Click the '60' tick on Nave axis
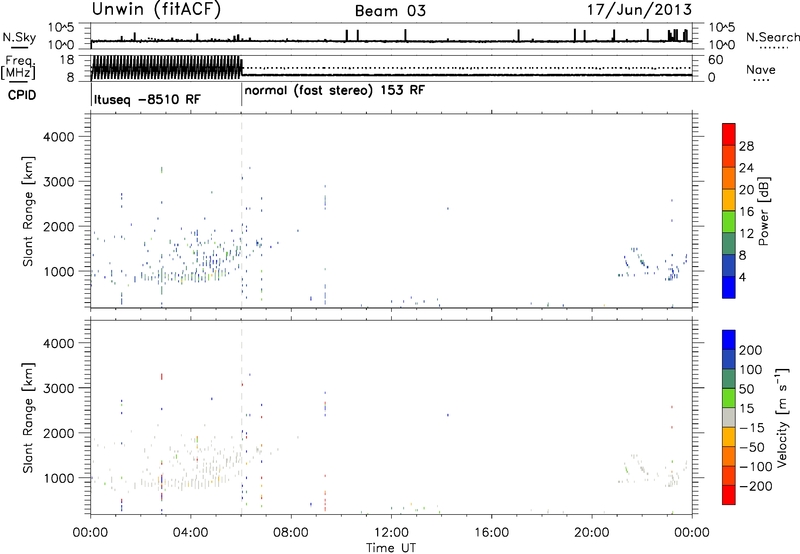Screen dimensions: 800x554 pyautogui.click(x=715, y=60)
